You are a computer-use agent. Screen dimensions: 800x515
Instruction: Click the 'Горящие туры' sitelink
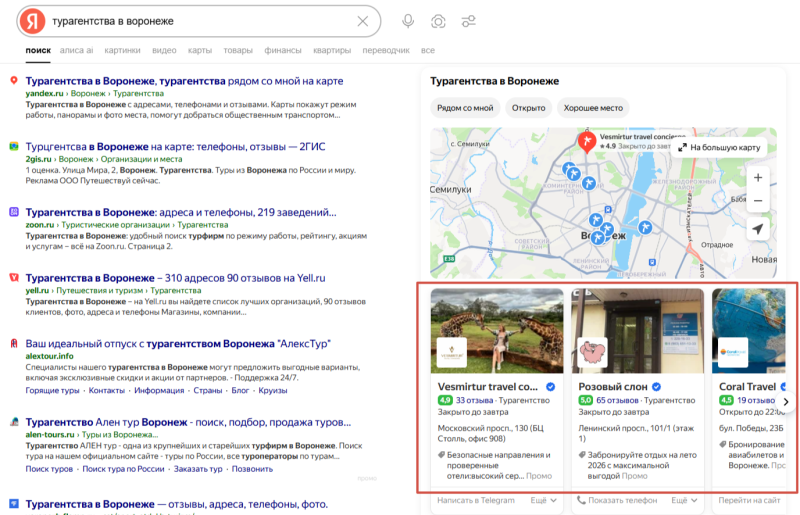pos(53,390)
